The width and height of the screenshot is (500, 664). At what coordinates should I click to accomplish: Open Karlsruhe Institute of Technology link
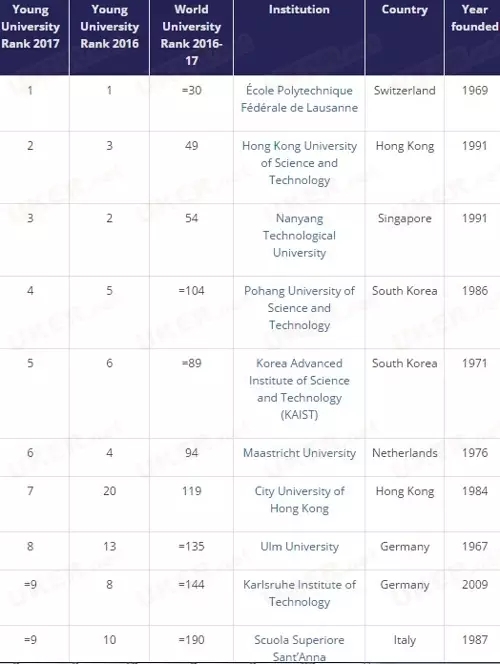tap(299, 593)
